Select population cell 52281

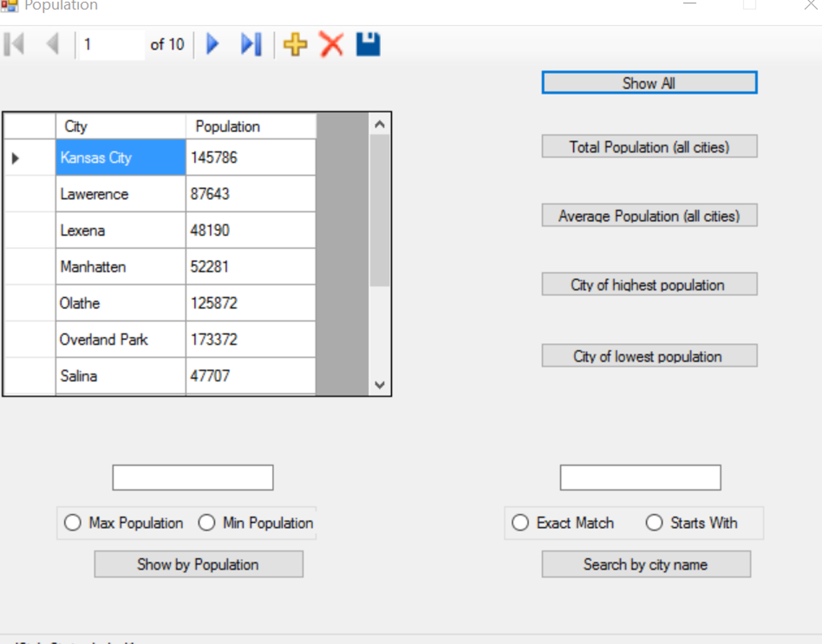pyautogui.click(x=251, y=267)
